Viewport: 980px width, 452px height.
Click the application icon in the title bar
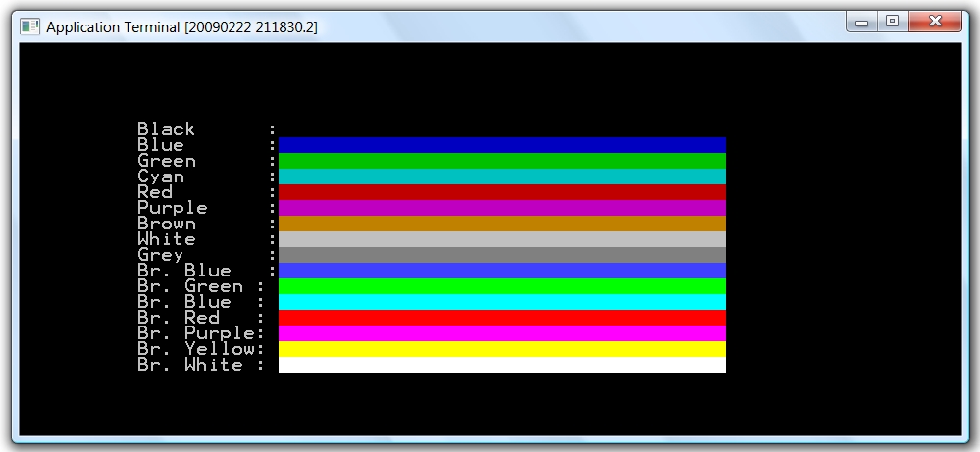click(30, 27)
